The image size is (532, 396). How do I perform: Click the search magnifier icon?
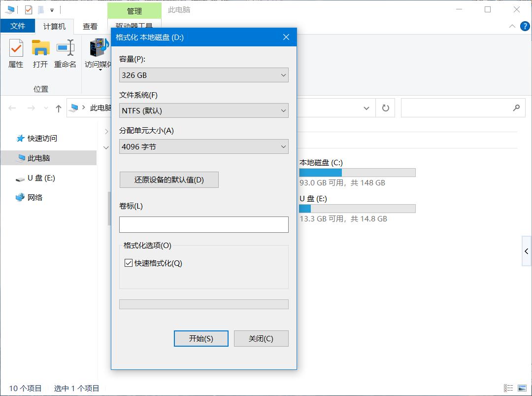point(516,108)
